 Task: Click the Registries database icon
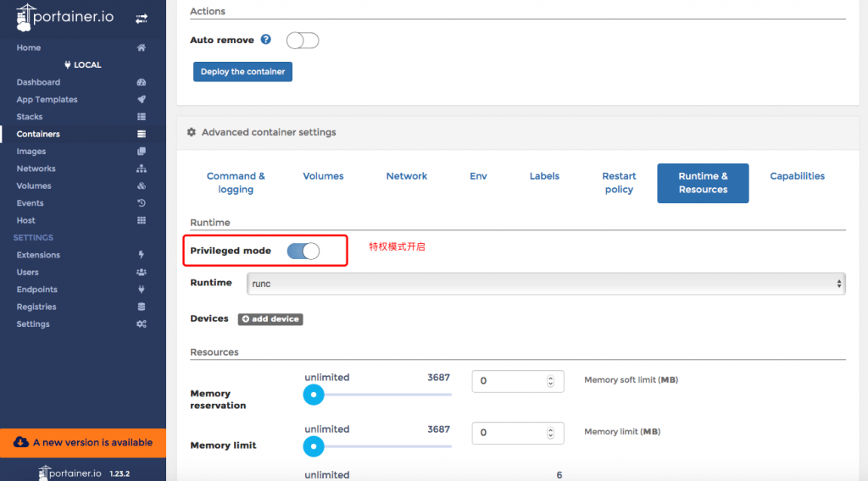coord(142,307)
